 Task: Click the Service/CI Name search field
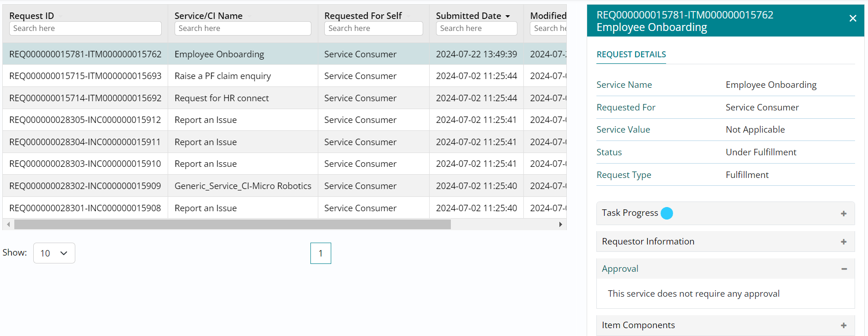[243, 29]
